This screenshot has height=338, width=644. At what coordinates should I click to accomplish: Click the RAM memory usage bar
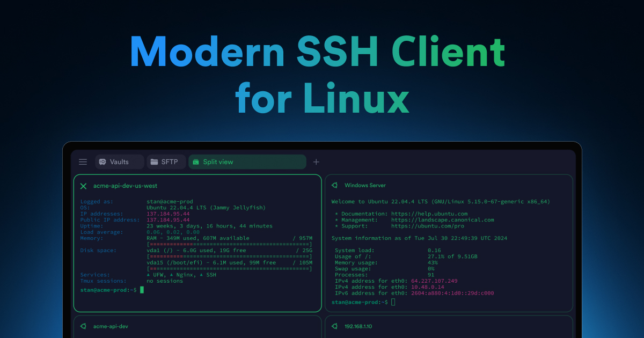pyautogui.click(x=230, y=244)
